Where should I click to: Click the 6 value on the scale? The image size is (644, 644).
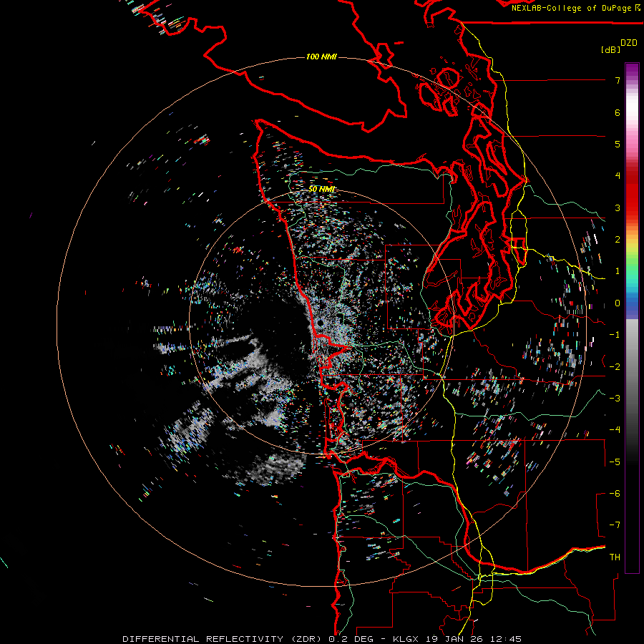(618, 112)
